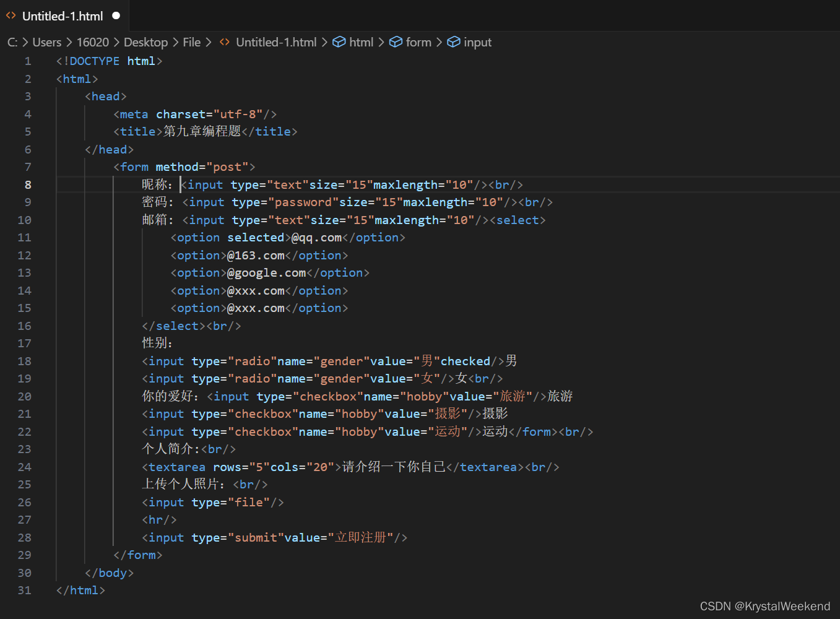The width and height of the screenshot is (840, 619).
Task: Click line number 8 in the gutter
Action: [28, 184]
